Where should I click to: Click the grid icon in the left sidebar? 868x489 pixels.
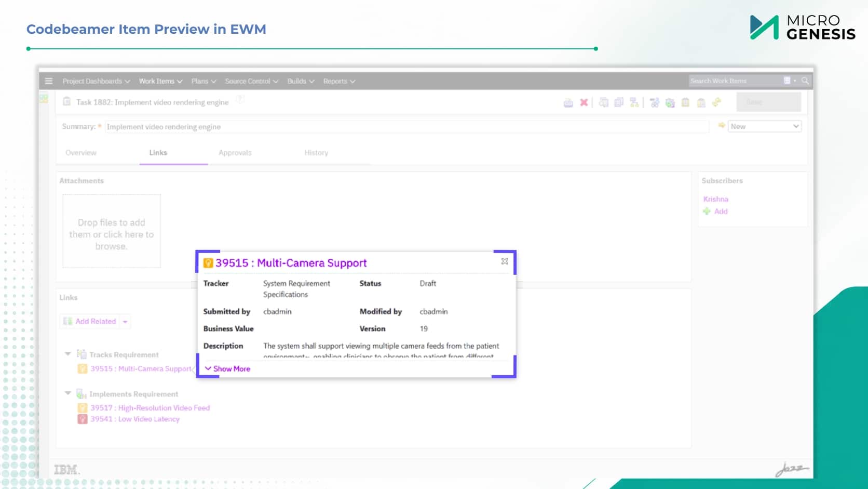(x=44, y=98)
